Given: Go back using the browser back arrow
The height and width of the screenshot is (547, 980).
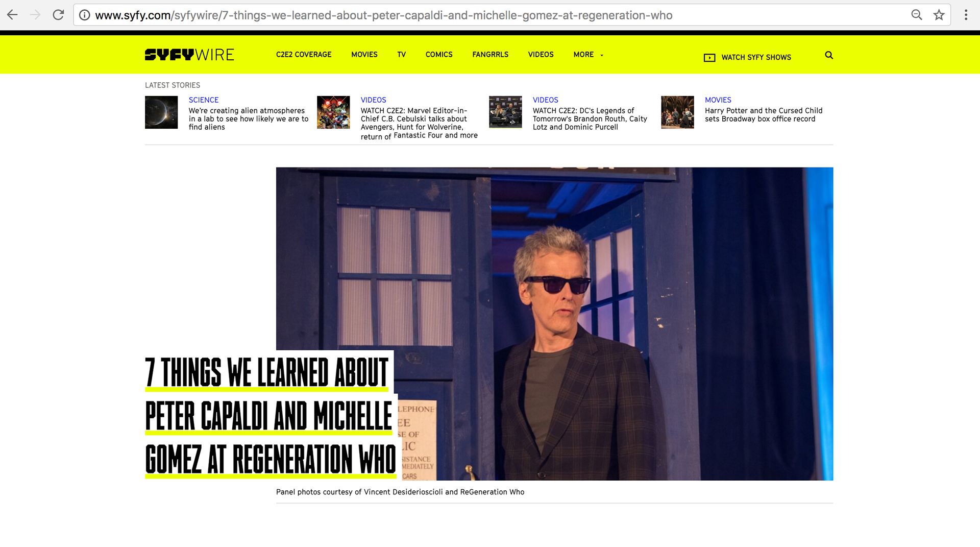Looking at the screenshot, I should click(12, 15).
